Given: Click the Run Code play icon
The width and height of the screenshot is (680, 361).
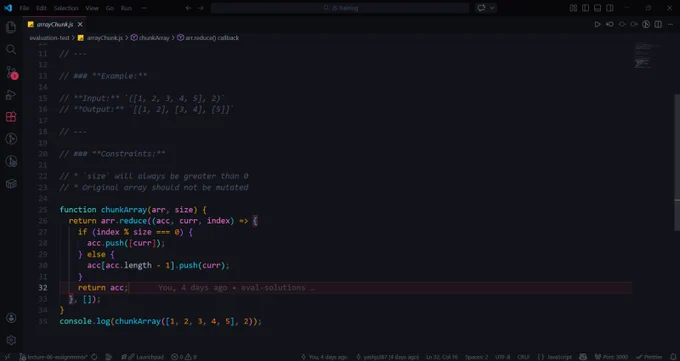Looking at the screenshot, I should [597, 24].
